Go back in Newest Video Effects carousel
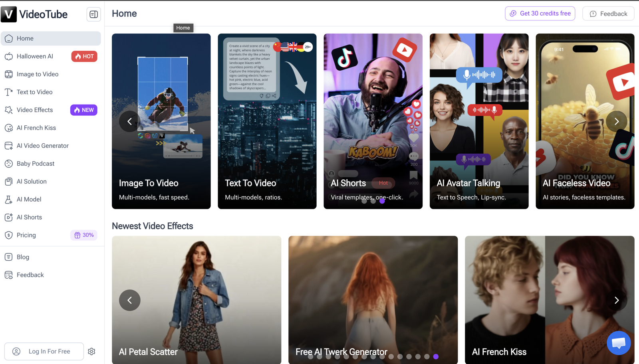 click(x=130, y=300)
